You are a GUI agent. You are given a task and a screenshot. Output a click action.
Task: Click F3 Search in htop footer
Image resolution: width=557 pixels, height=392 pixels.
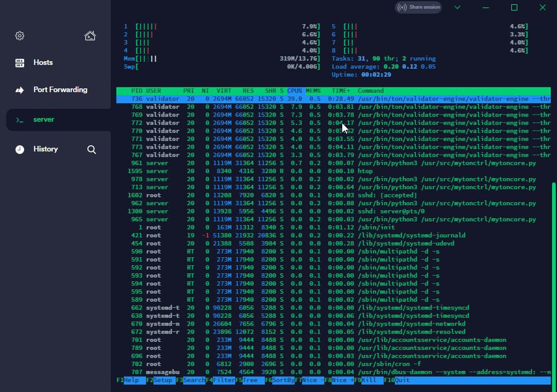(x=191, y=380)
